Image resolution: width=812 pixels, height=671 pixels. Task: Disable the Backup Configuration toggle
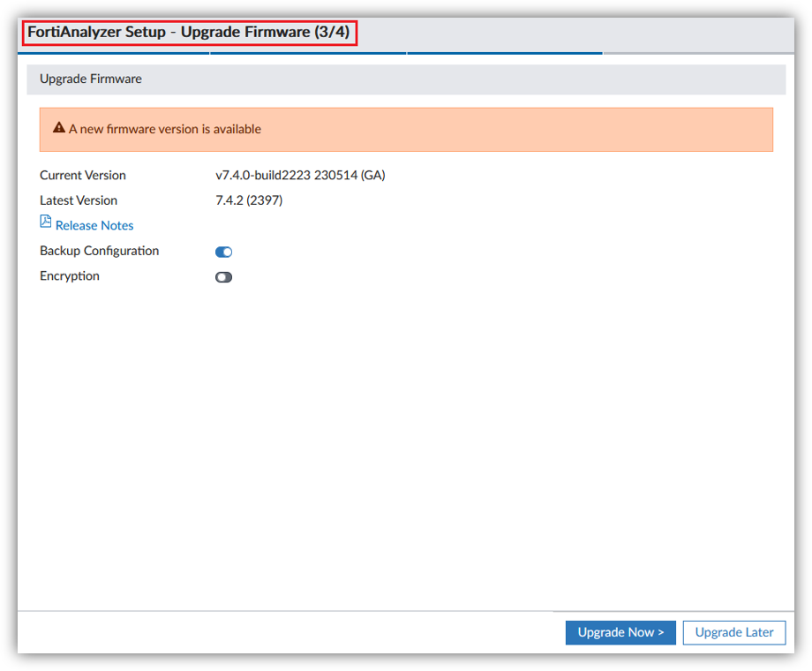pyautogui.click(x=223, y=252)
